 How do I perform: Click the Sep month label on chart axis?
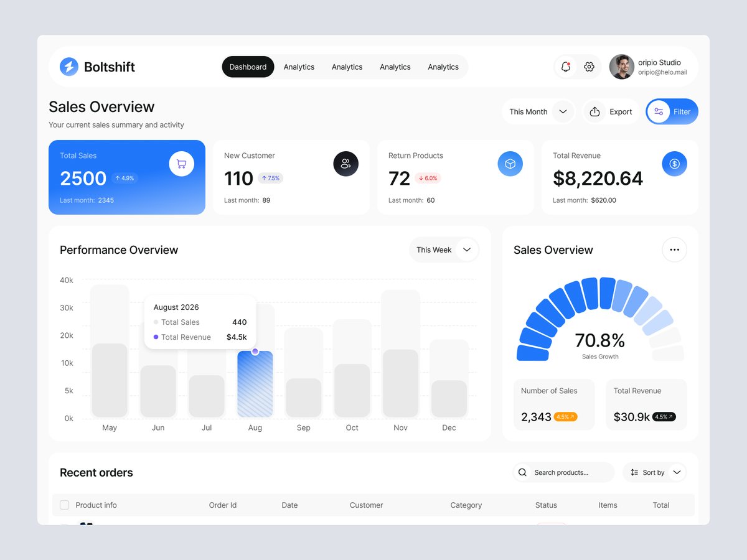pos(303,427)
